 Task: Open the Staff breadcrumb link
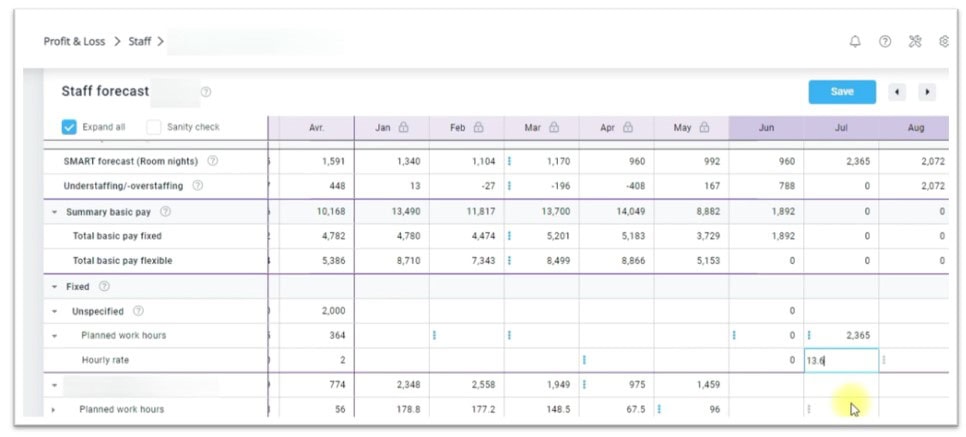coord(140,41)
